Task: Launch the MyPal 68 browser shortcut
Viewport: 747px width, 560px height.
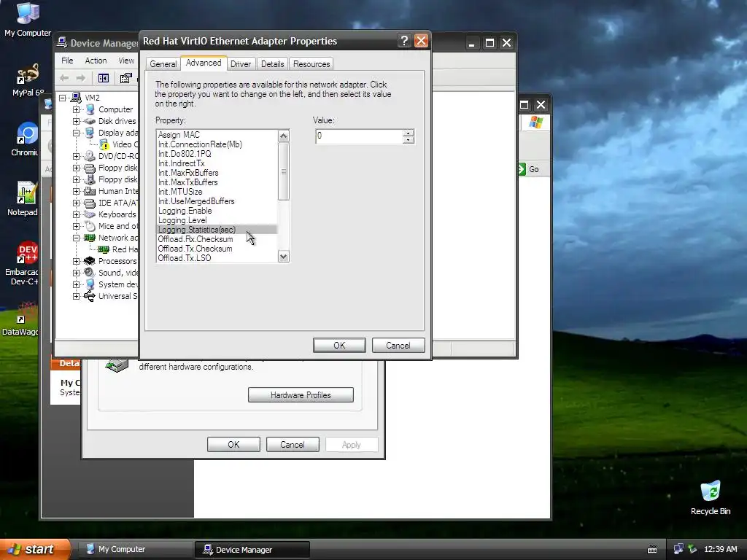Action: (x=28, y=80)
